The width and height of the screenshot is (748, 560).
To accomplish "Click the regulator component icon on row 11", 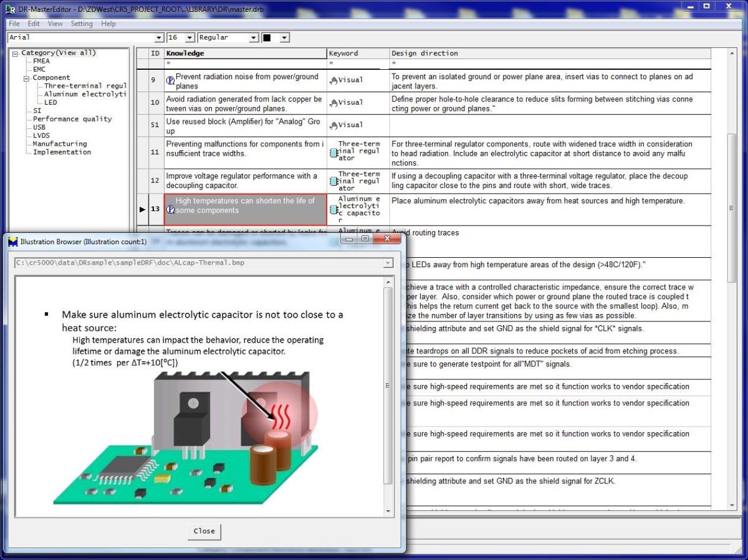I will pyautogui.click(x=334, y=153).
